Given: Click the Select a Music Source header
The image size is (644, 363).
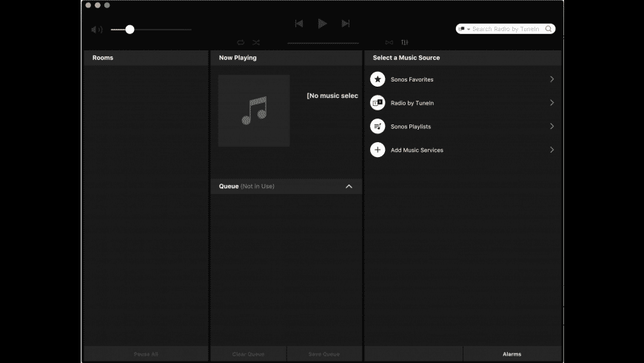Looking at the screenshot, I should [x=463, y=58].
